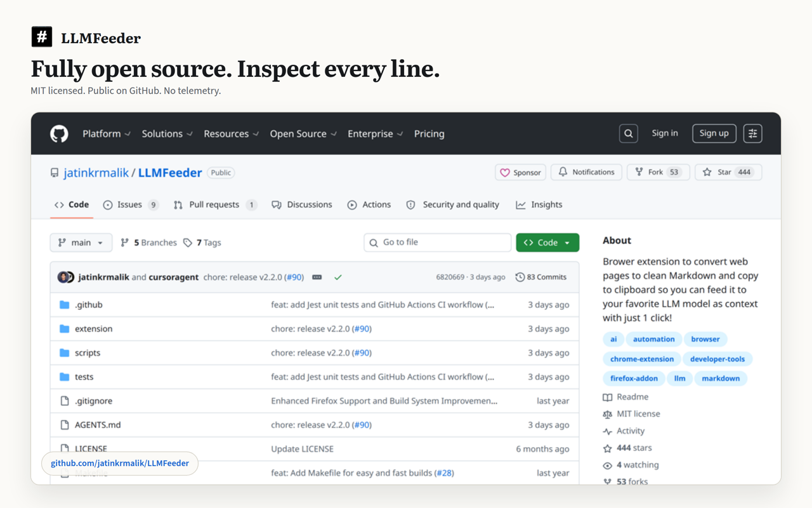Click the Pricing nav link
This screenshot has width=812, height=508.
429,134
